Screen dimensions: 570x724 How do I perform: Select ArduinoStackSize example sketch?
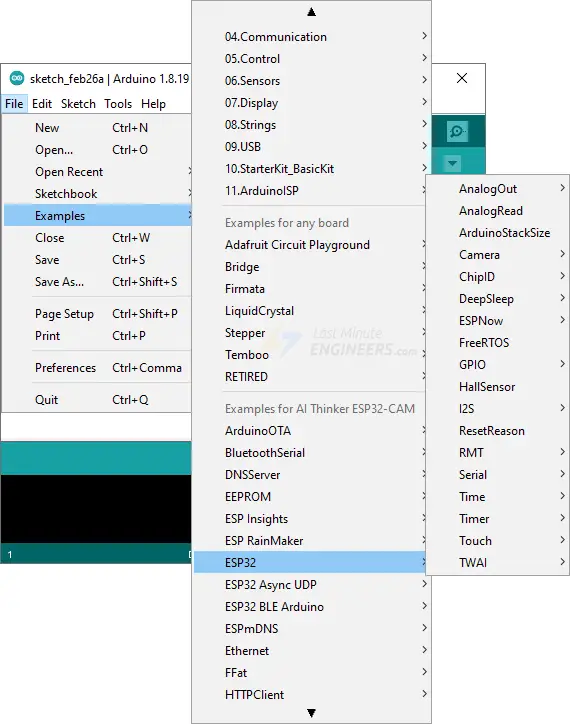[x=497, y=233]
